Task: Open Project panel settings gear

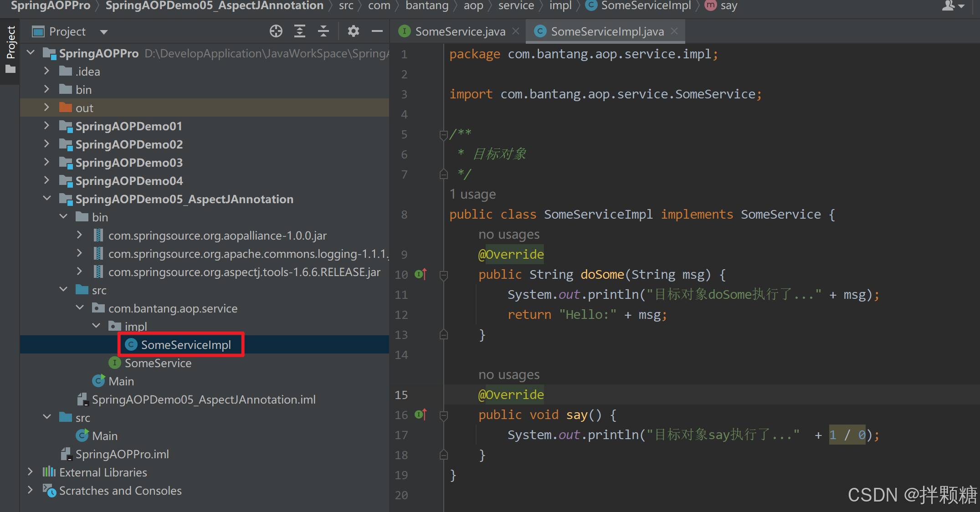Action: [353, 31]
